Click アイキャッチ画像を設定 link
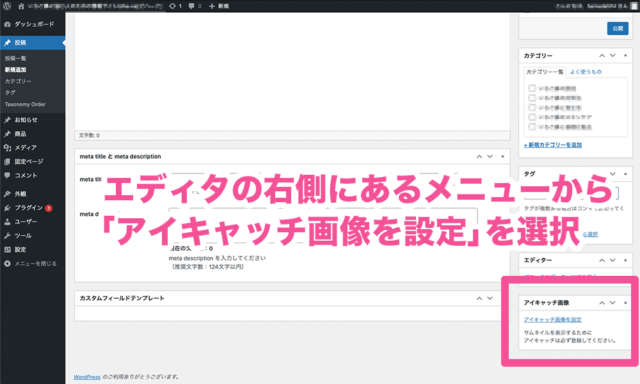This screenshot has width=640, height=384. [553, 320]
